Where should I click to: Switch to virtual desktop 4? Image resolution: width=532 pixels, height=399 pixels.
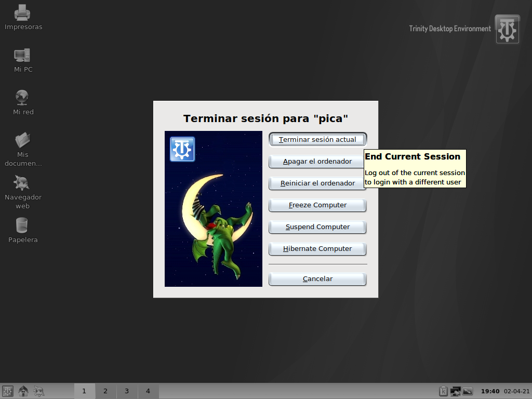tap(148, 391)
